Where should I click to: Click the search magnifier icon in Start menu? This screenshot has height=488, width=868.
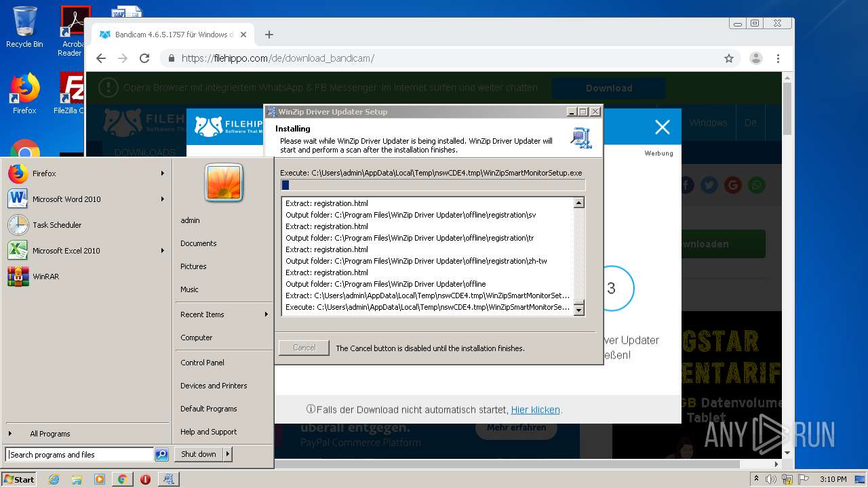pyautogui.click(x=161, y=455)
